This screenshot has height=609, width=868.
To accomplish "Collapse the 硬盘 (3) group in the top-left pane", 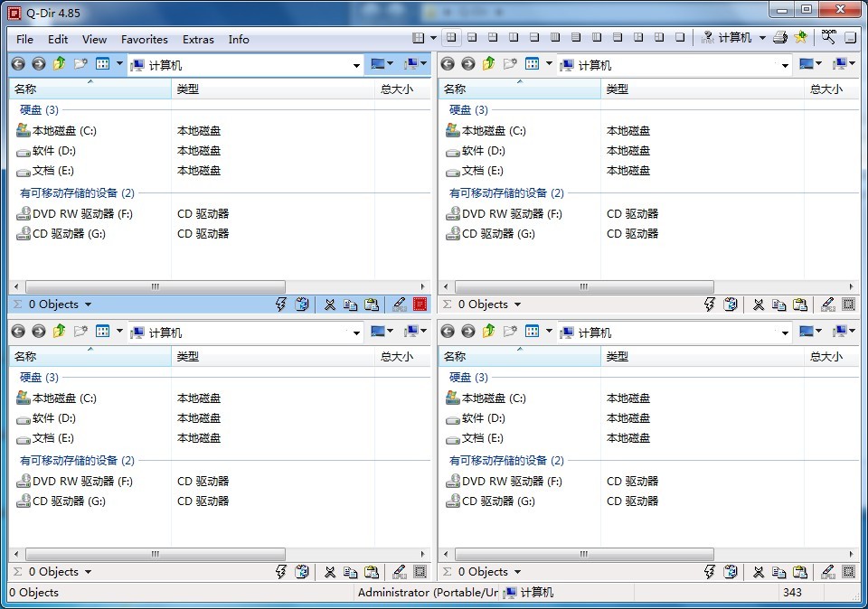I will tap(39, 109).
